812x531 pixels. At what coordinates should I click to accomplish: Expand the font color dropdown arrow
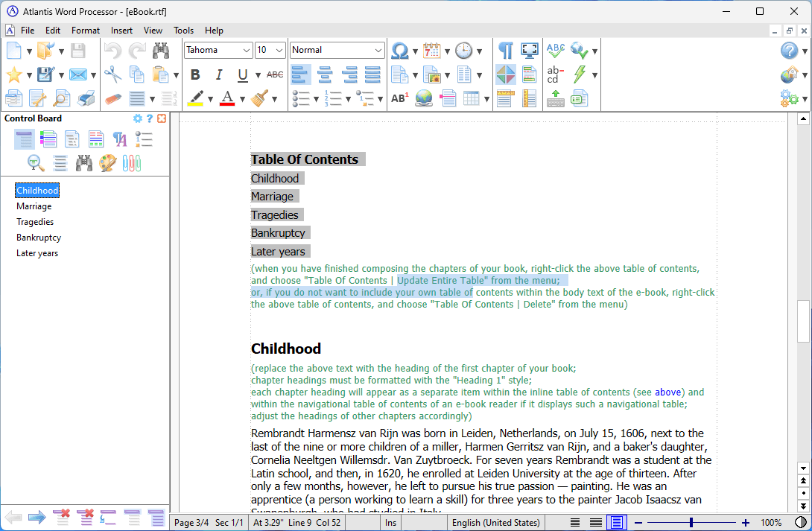(242, 99)
